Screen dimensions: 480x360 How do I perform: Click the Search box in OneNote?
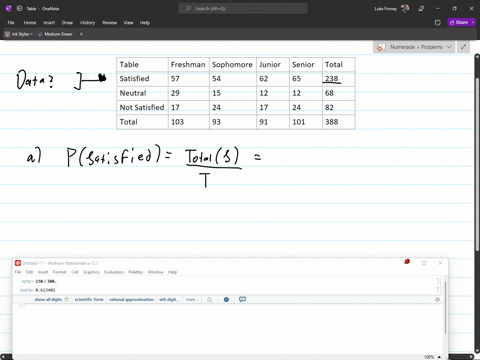[x=243, y=9]
